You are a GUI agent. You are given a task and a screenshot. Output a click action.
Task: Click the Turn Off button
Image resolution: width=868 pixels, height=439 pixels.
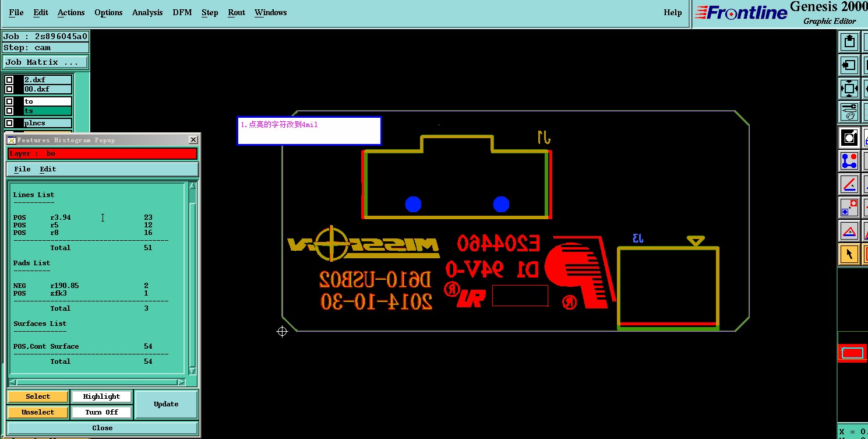coord(101,412)
